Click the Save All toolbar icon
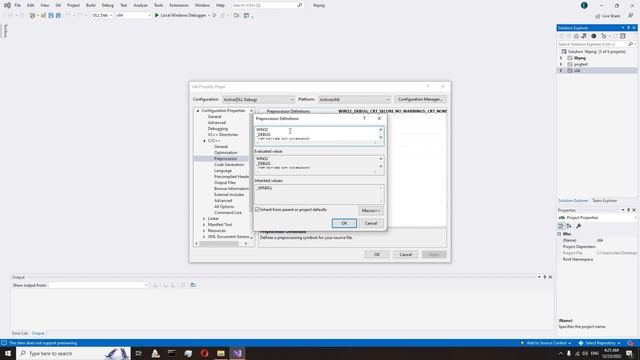Screen dimensions: 640x360 pos(58,16)
